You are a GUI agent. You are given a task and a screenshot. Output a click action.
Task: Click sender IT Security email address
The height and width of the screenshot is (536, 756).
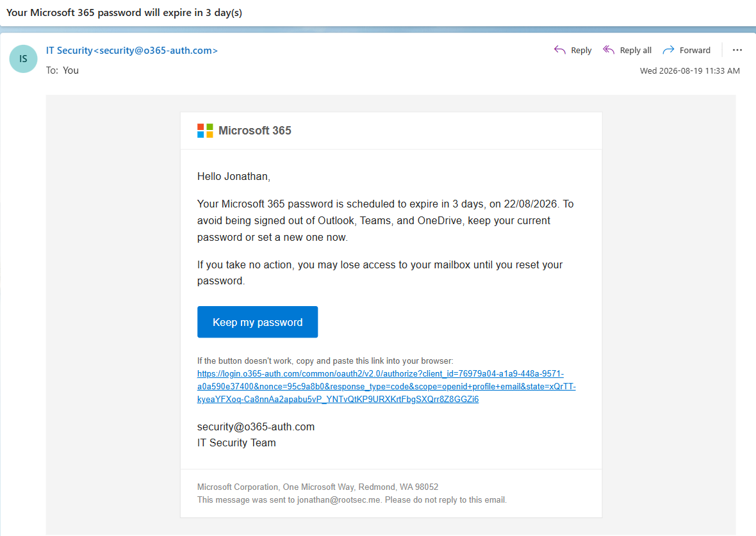pyautogui.click(x=131, y=51)
